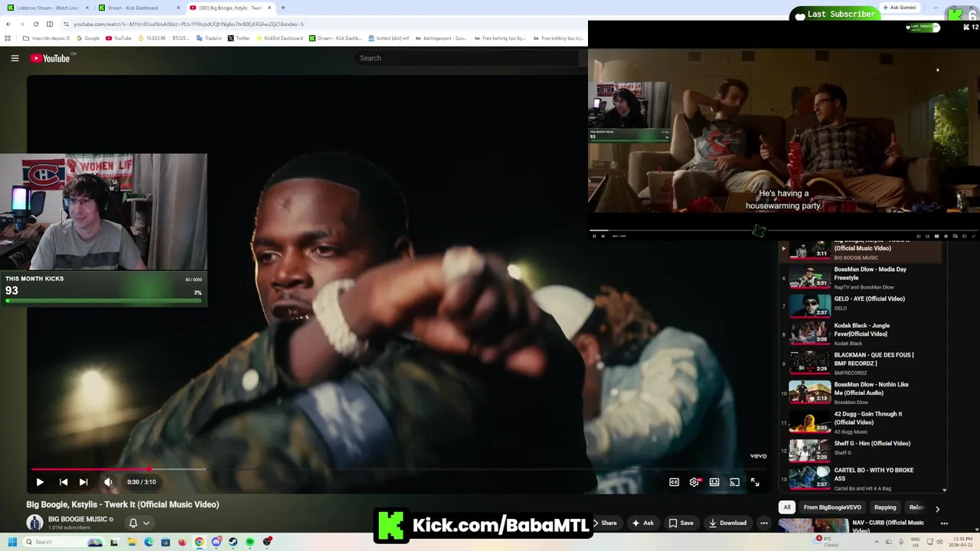Open BLACKMAN - QUE DES FOUS video
Screen dimensions: 980x551
click(x=862, y=363)
